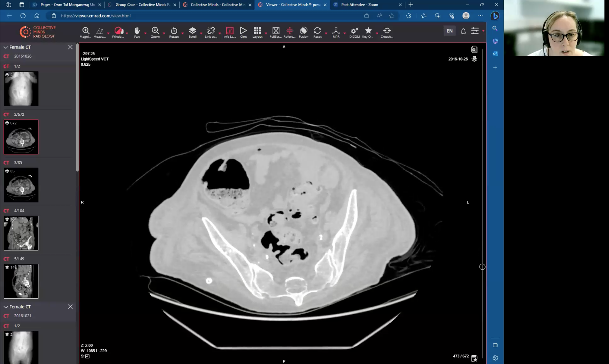Toggle the Link scroll tool
609x364 pixels.
point(211,32)
